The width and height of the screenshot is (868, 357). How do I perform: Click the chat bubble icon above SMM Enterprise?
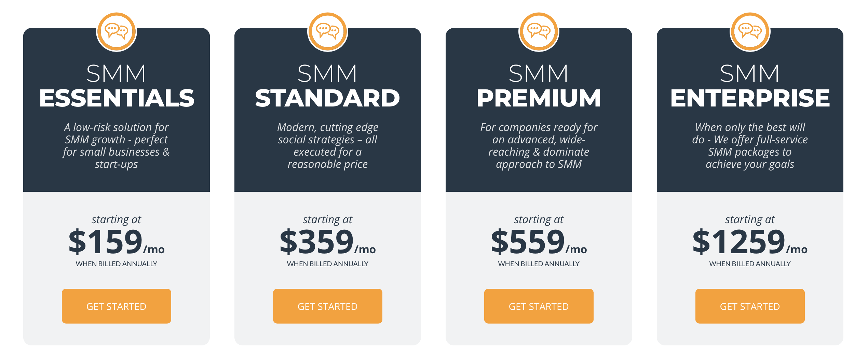(x=750, y=32)
